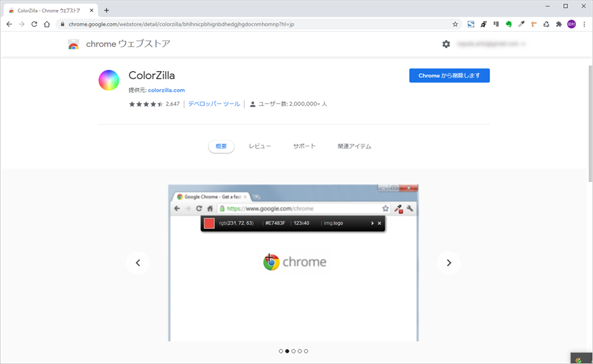Select the first carousel dot

coord(280,351)
